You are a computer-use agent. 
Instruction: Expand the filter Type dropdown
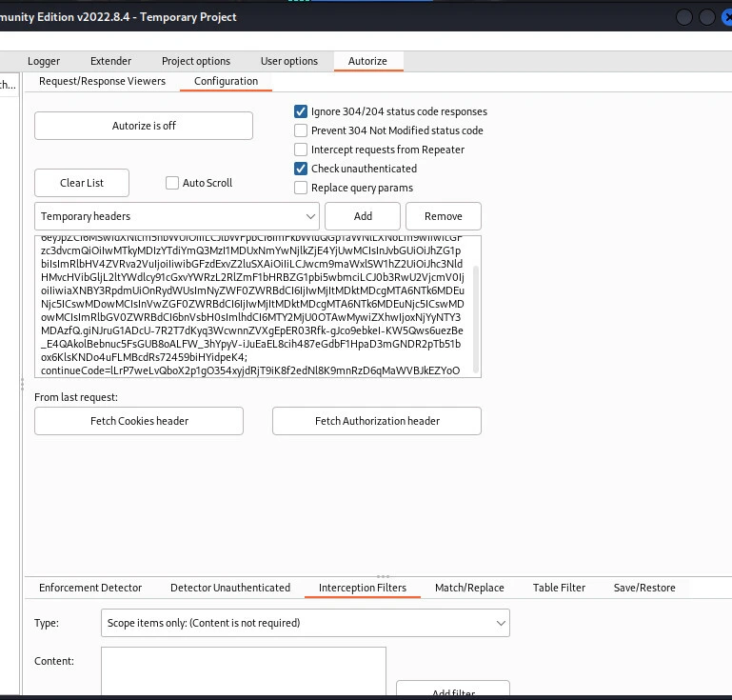[306, 623]
